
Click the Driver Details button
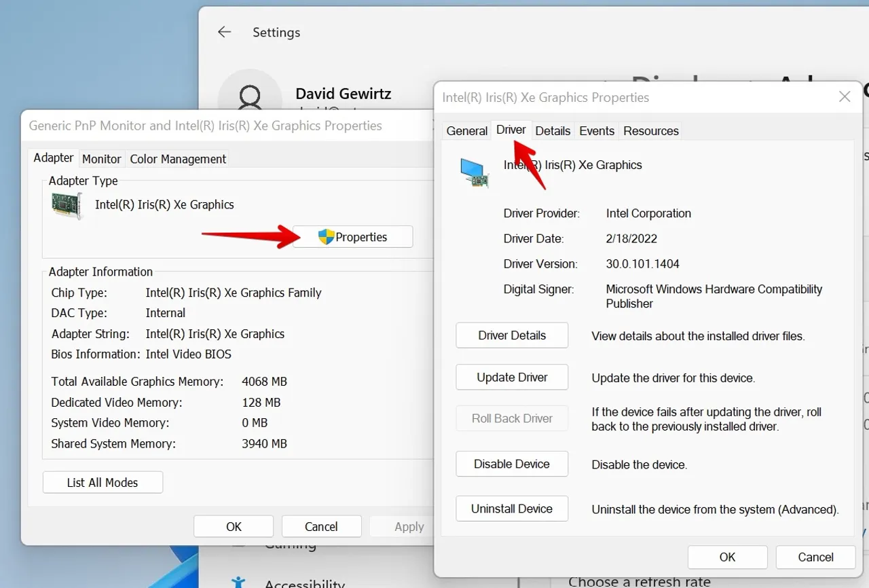(x=512, y=335)
